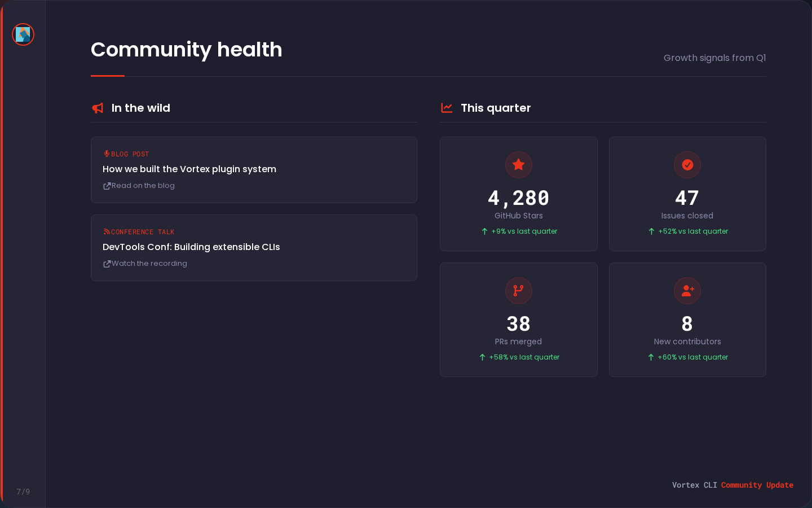Click the line chart icon next to This quarter

[447, 108]
